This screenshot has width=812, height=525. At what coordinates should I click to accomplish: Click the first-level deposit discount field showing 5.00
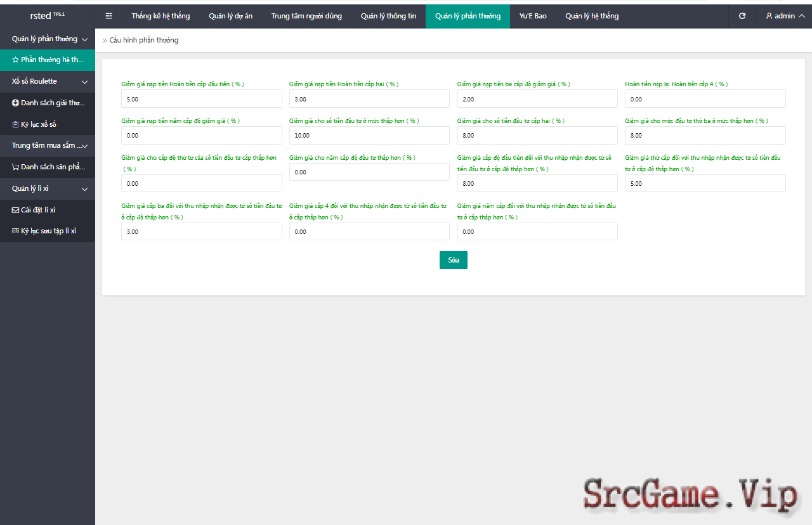coord(201,99)
